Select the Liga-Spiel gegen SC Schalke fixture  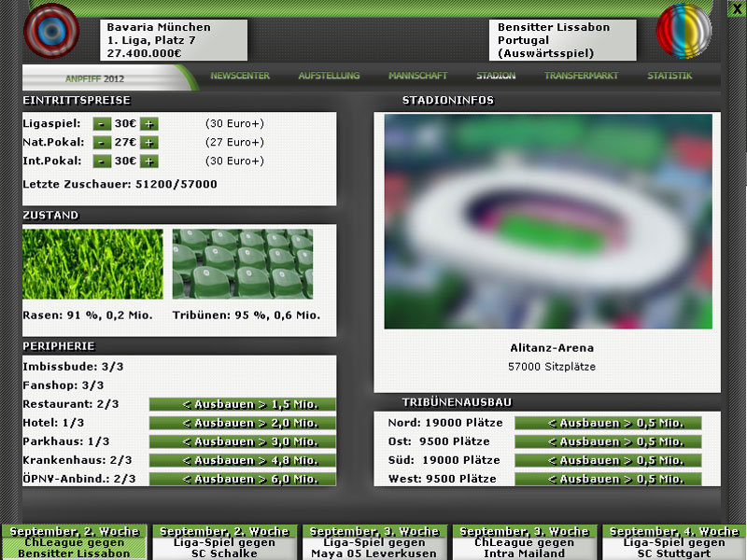click(x=224, y=542)
